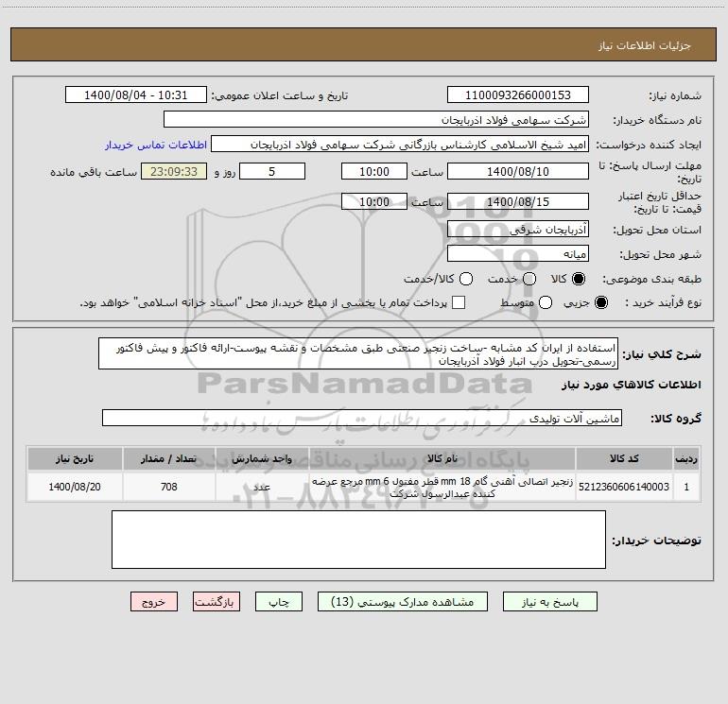The height and width of the screenshot is (704, 728).
Task: Click the میانه city field
Action: click(518, 254)
